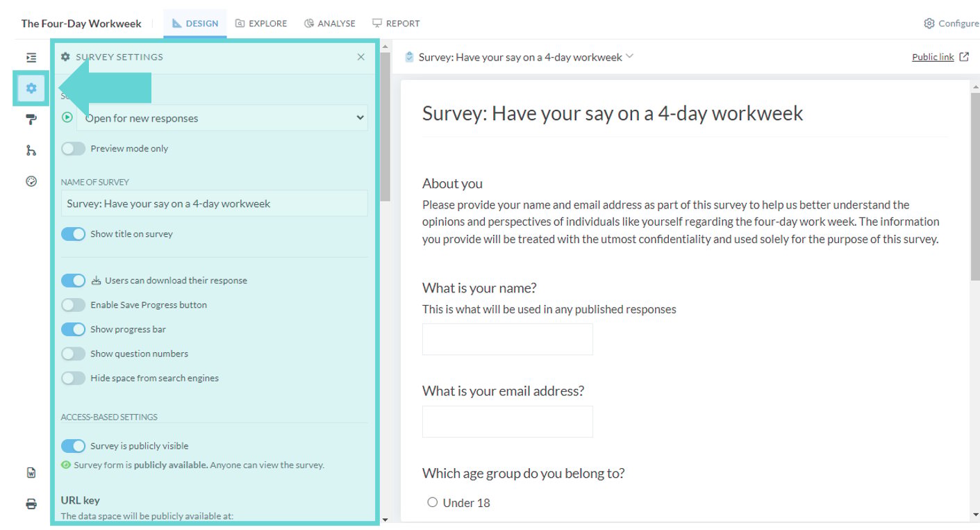Export survey to Word document icon
Screen dimensions: 980x530
click(x=31, y=472)
